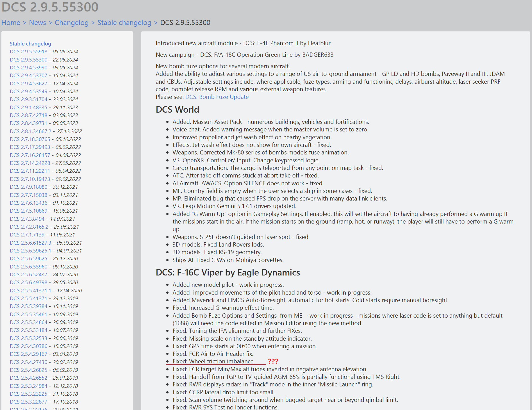
Task: Click 'Added: Massun Asset Pack' entry
Action: [x=271, y=122]
